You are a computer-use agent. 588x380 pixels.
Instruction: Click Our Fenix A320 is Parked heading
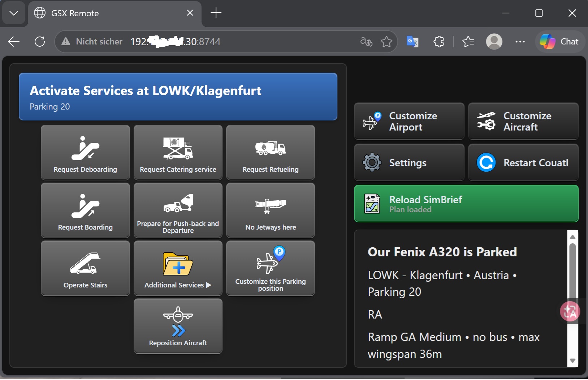pyautogui.click(x=442, y=252)
